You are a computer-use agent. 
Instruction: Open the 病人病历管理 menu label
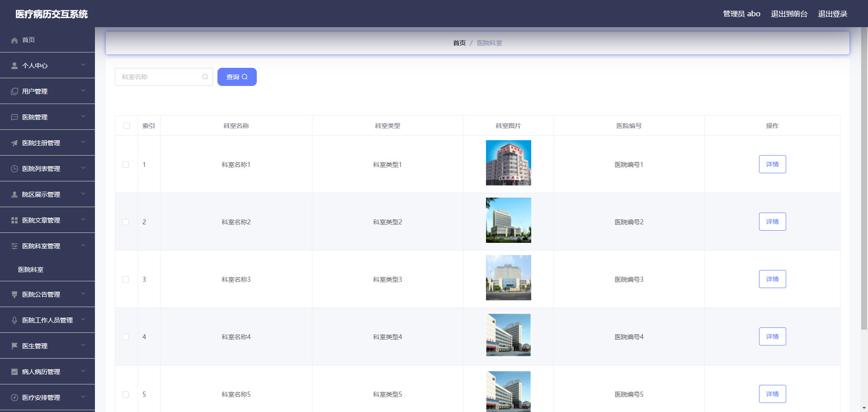coord(41,372)
